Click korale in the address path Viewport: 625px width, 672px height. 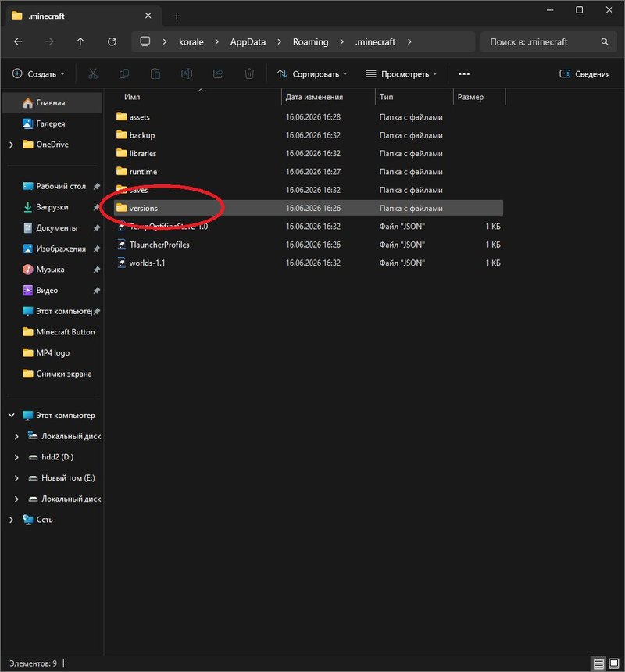pyautogui.click(x=191, y=41)
